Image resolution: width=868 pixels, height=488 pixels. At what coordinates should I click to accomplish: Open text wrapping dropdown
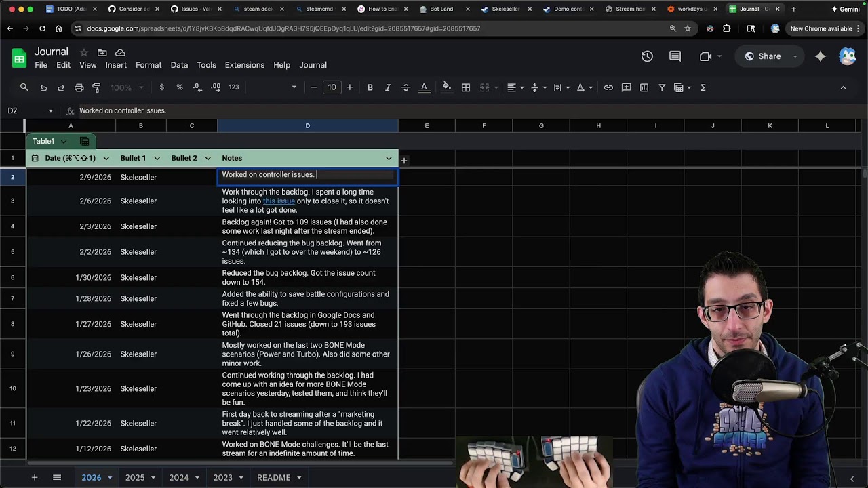point(561,87)
